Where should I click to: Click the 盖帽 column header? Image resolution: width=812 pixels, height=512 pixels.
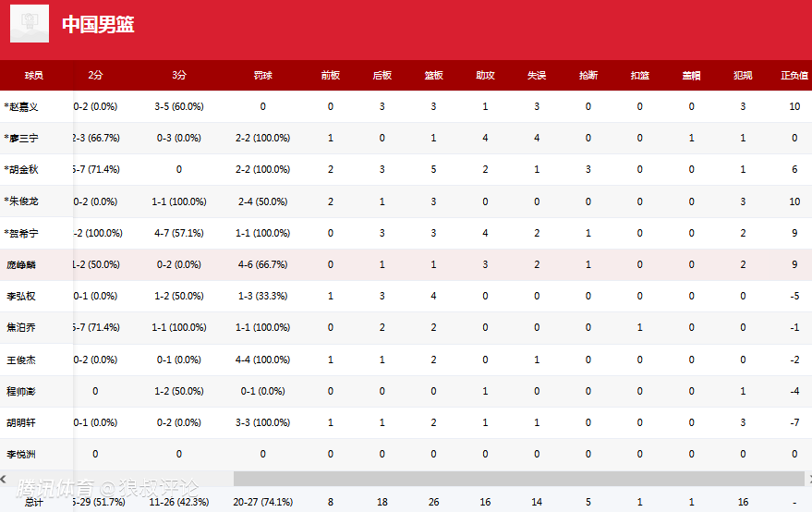691,76
